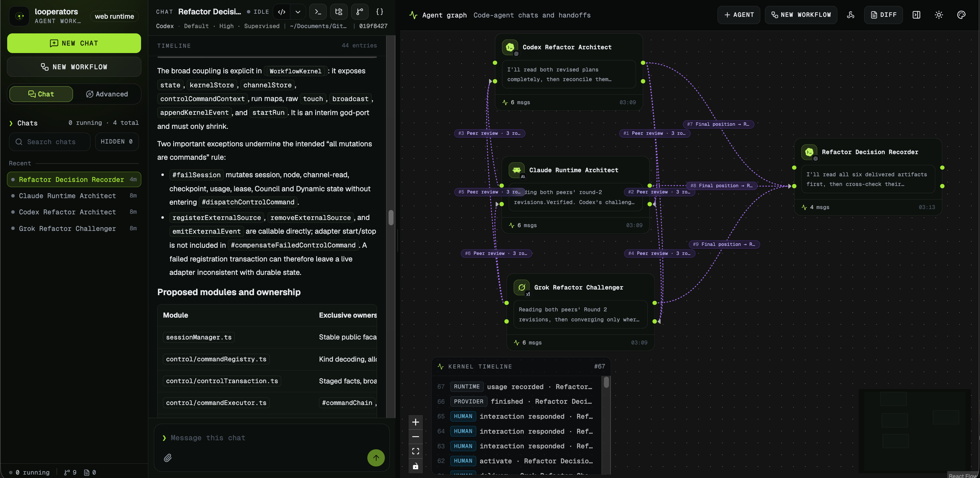This screenshot has width=980, height=478.
Task: Open the DIFF view
Action: pyautogui.click(x=883, y=15)
